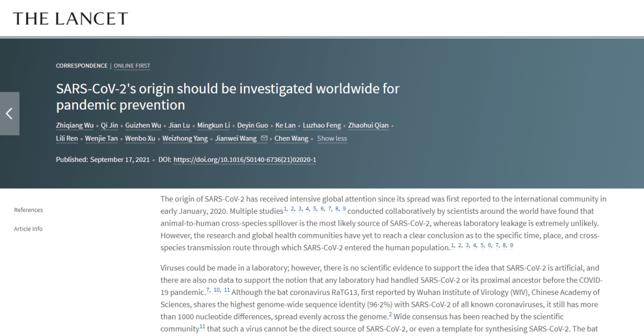This screenshot has width=644, height=336.
Task: Open the CORRESPONDENCE section label
Action: (x=82, y=66)
